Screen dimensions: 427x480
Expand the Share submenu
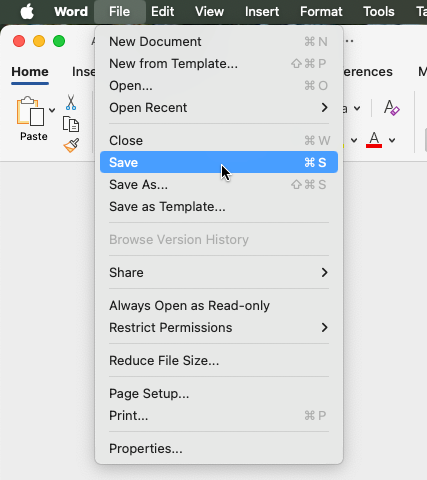pos(219,273)
